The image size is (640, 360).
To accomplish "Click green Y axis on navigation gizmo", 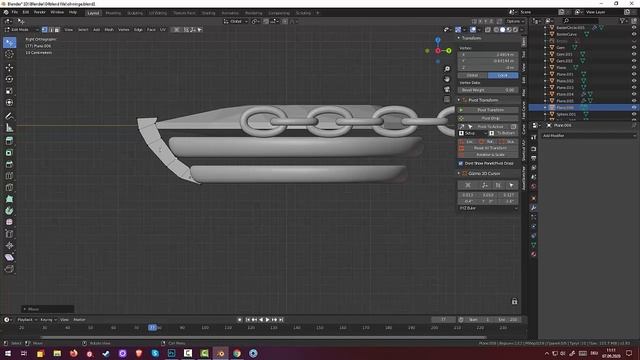I will pyautogui.click(x=449, y=51).
